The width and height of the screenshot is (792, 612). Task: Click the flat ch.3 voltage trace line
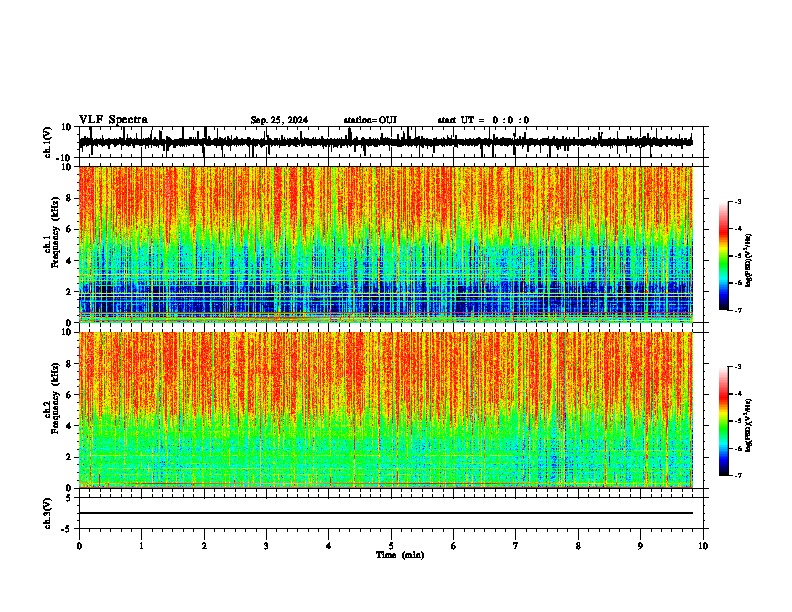[x=386, y=513]
